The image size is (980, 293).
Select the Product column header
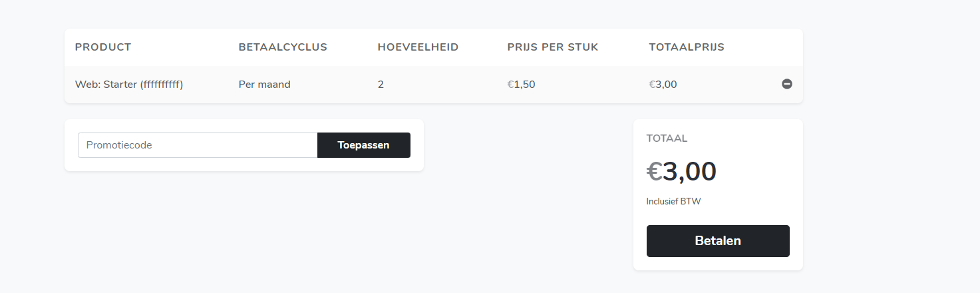click(103, 47)
